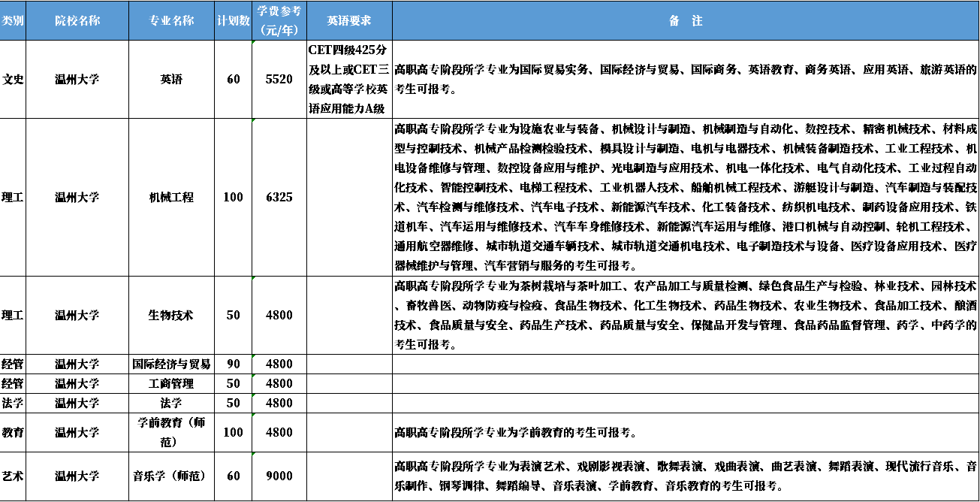The image size is (980, 502).
Task: Click plan count 60 in 艺术 row
Action: pos(234,476)
